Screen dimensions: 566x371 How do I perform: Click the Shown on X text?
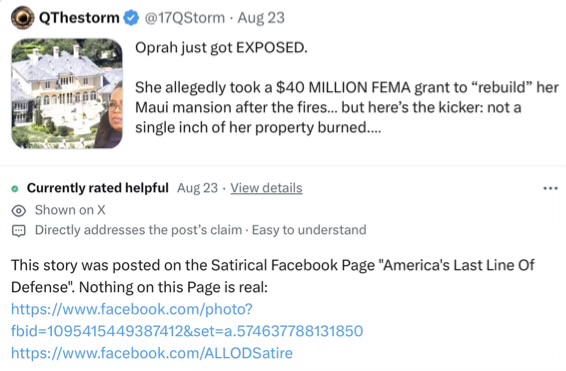(x=70, y=210)
